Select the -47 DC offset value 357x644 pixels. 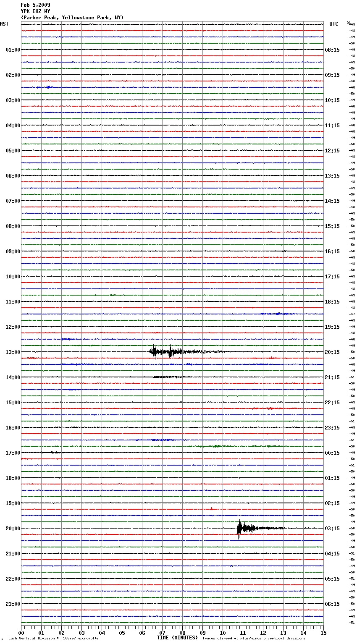point(352,314)
